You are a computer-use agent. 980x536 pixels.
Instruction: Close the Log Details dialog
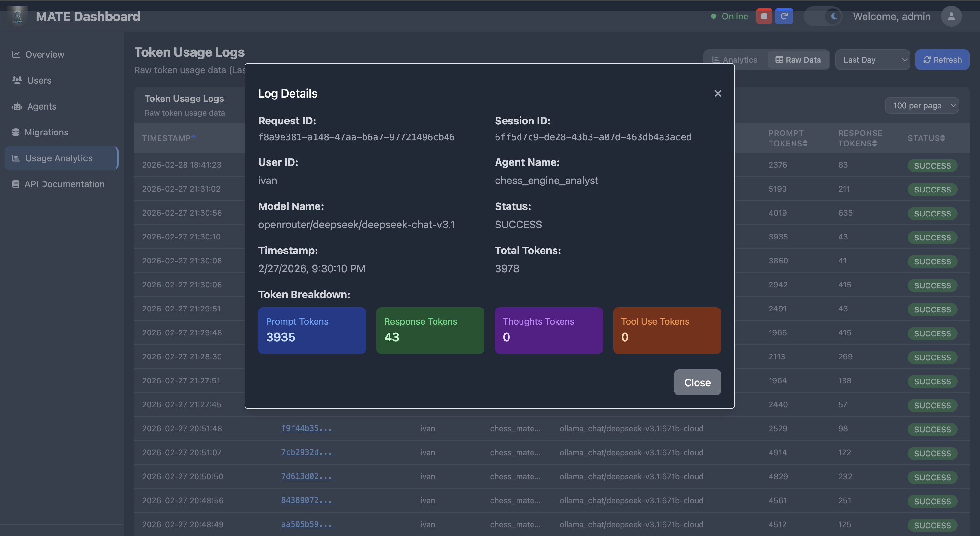click(718, 93)
